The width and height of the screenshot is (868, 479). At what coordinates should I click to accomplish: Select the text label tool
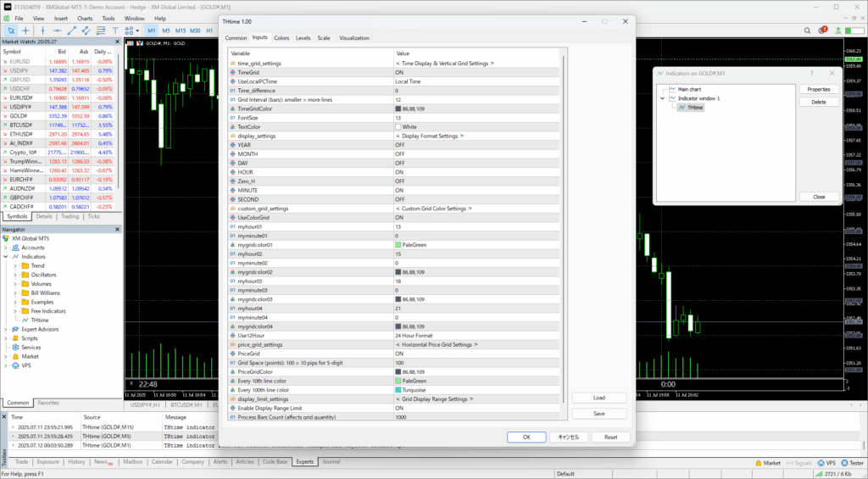tap(115, 31)
